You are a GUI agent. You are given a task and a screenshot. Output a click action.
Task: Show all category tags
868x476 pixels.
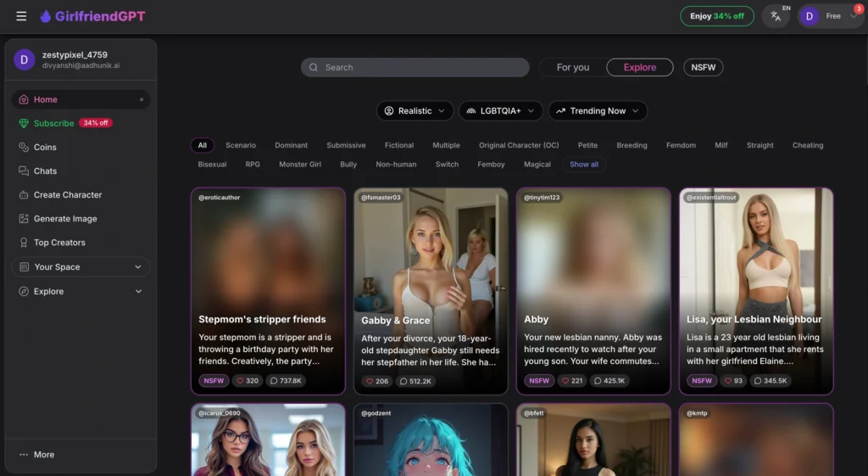(x=583, y=164)
